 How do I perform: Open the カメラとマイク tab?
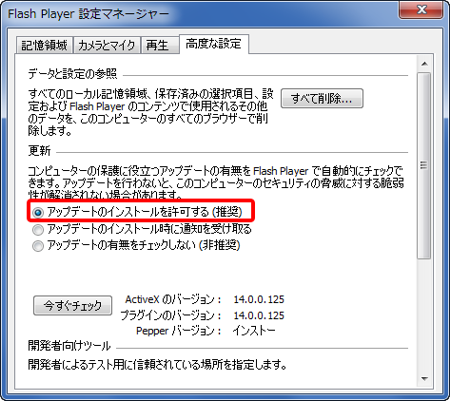click(107, 45)
